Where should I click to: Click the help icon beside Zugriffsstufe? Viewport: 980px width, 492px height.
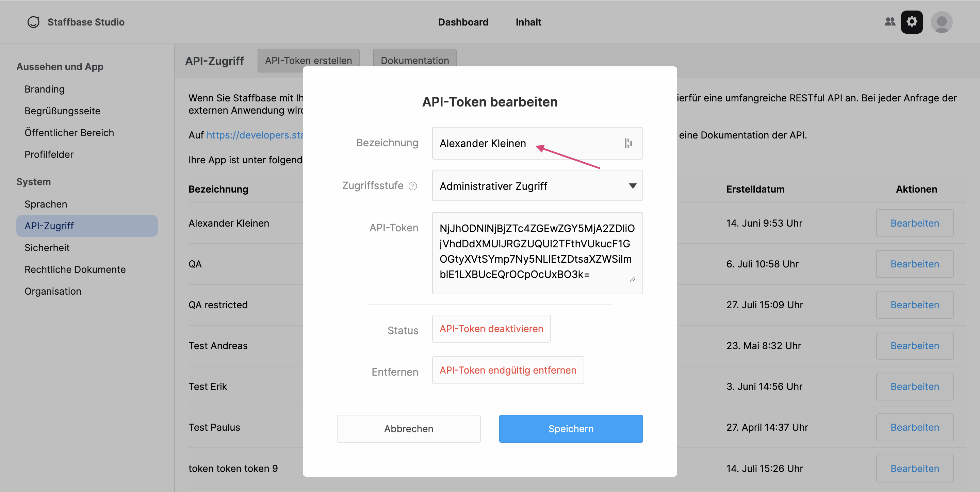pyautogui.click(x=413, y=186)
